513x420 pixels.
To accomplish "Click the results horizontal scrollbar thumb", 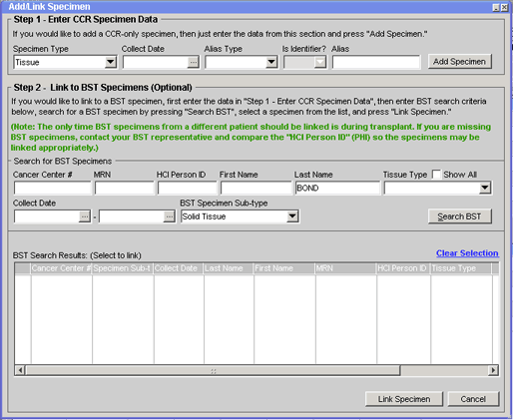I will [213, 370].
